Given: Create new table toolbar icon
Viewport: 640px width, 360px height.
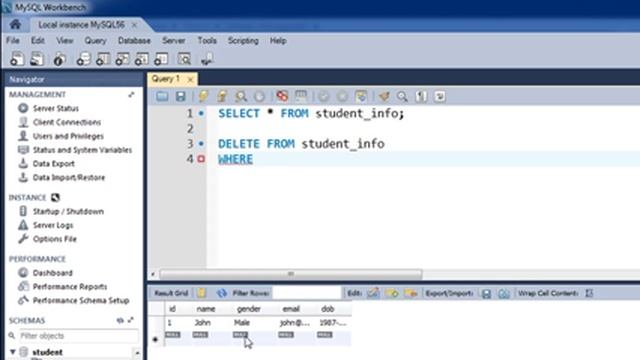Looking at the screenshot, I should click(103, 59).
